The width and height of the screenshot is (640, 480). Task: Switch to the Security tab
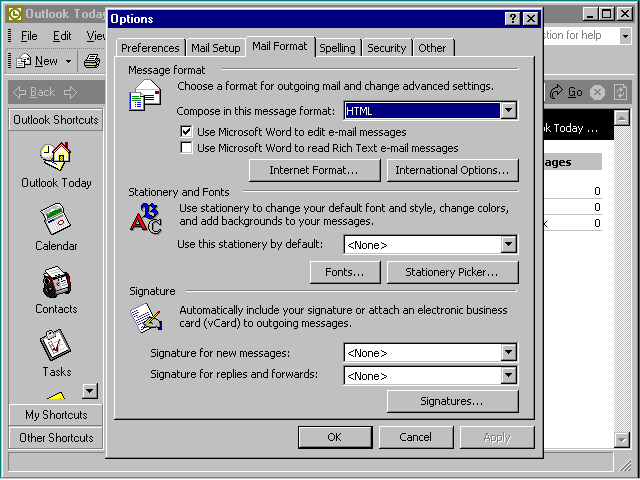(x=387, y=48)
